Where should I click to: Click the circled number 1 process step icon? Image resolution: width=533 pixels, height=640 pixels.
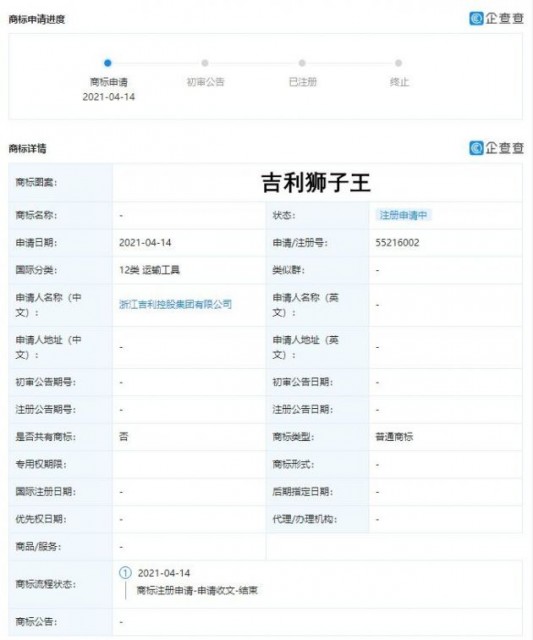(125, 573)
